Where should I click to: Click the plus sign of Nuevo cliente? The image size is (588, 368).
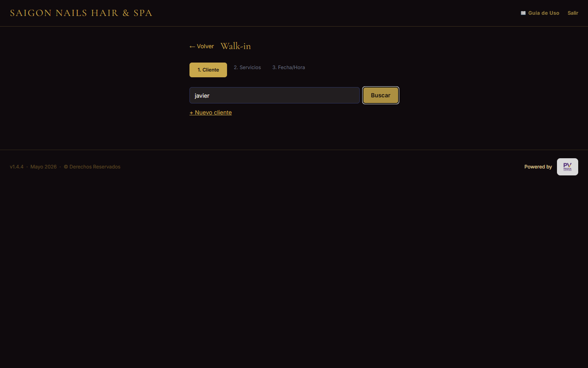191,113
